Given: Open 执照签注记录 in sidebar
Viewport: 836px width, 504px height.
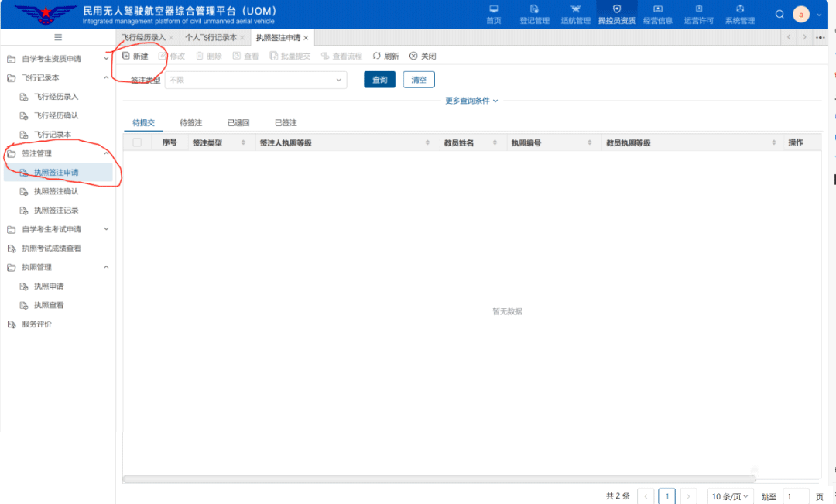Looking at the screenshot, I should (56, 211).
